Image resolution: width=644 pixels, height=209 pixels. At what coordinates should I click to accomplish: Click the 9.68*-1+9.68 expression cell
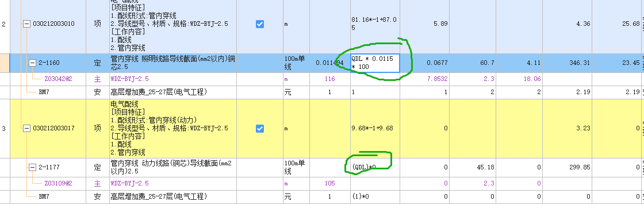point(375,128)
